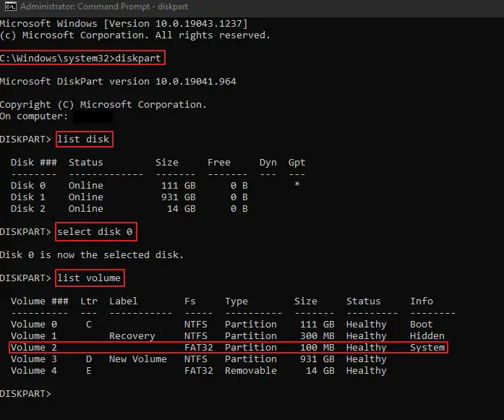Click the blacked-out computer name field
The height and width of the screenshot is (420, 504).
[93, 116]
